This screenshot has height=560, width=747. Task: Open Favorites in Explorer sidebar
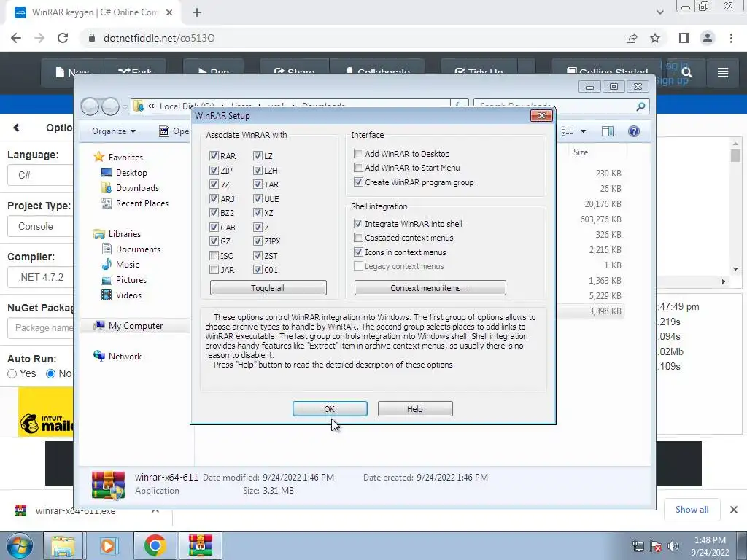point(125,157)
